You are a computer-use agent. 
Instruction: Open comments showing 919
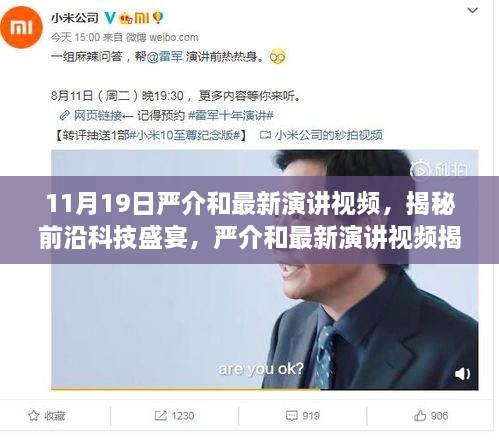pyautogui.click(x=303, y=416)
